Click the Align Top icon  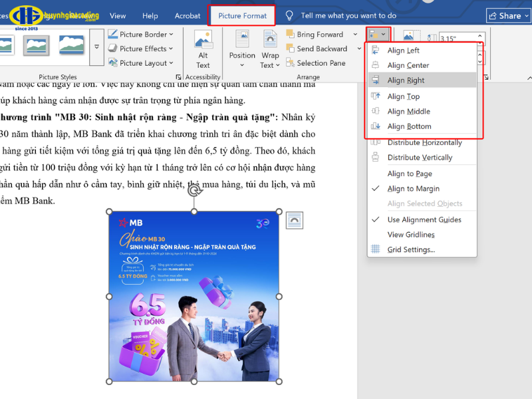coord(375,96)
